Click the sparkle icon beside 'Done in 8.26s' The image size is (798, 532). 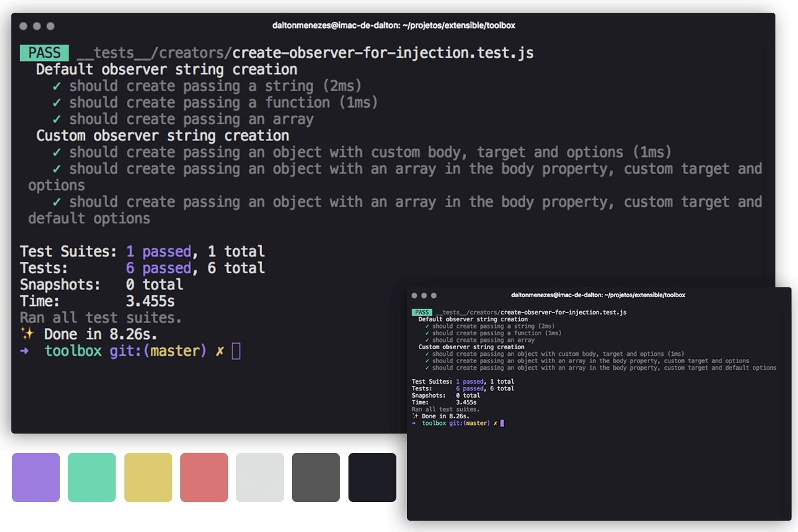point(27,334)
